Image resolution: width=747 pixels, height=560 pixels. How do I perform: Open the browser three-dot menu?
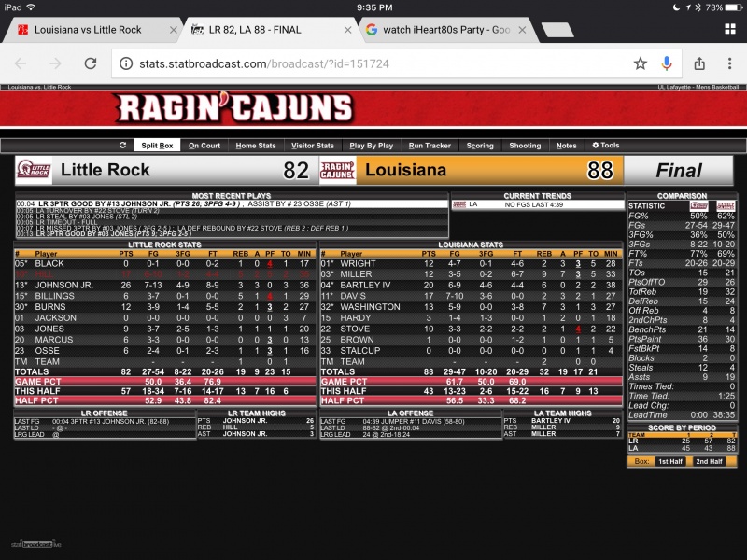tap(727, 63)
